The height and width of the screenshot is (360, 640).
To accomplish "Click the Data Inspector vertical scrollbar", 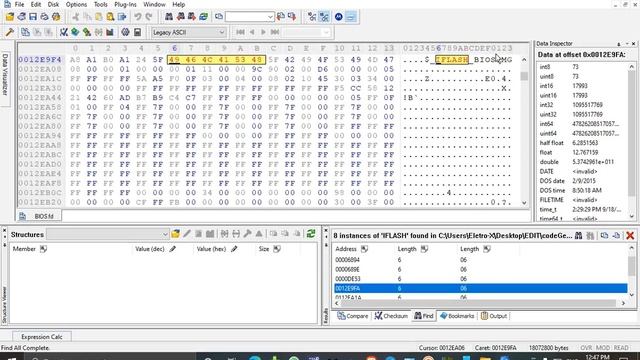I will (x=632, y=141).
